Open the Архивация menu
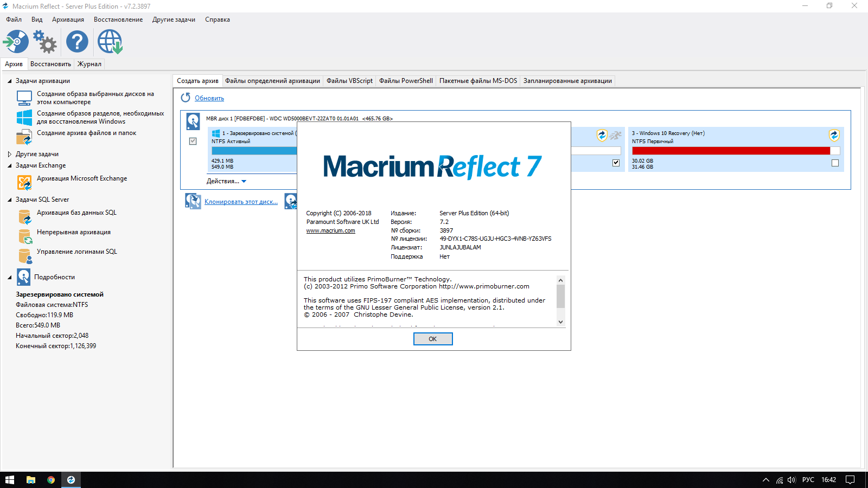 68,20
